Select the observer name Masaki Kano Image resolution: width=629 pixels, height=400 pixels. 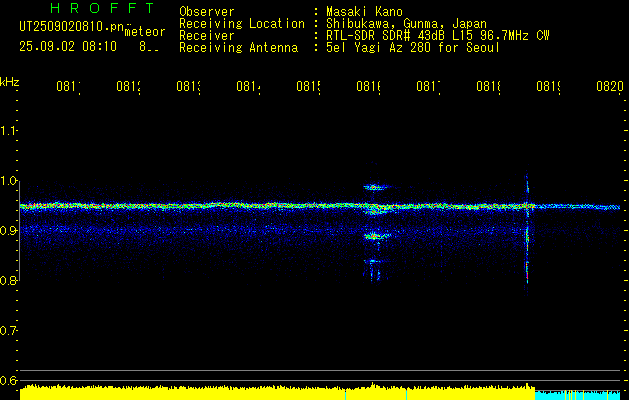pyautogui.click(x=364, y=11)
